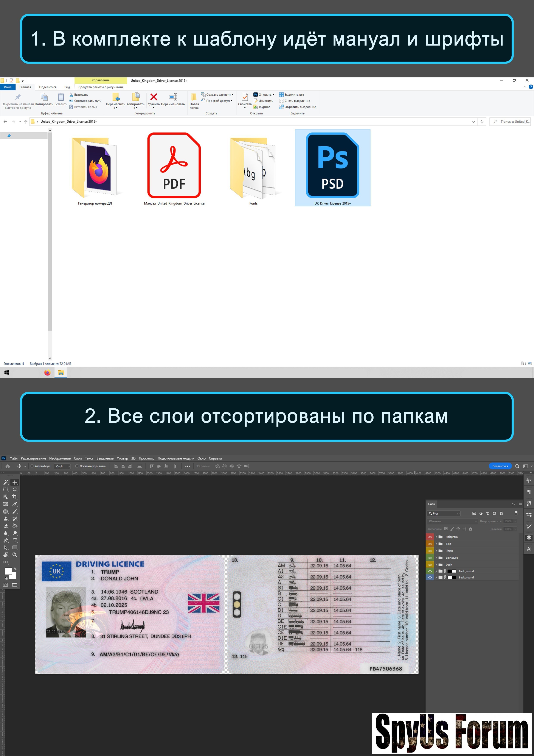This screenshot has height=756, width=534.
Task: Enable the Автовыбор checkbox
Action: click(32, 466)
